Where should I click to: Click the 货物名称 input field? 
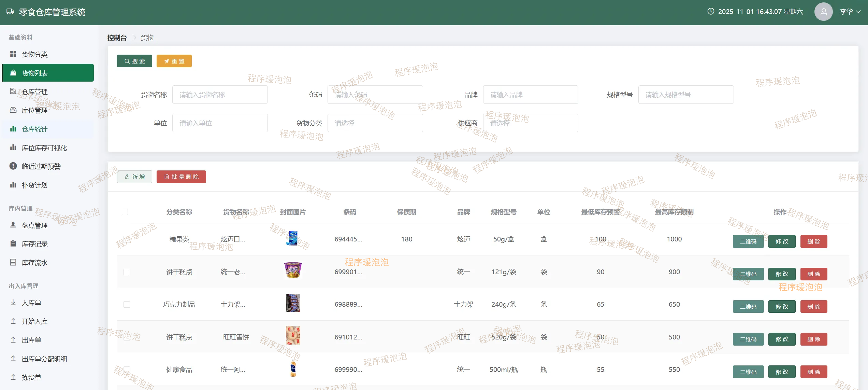[x=220, y=95]
